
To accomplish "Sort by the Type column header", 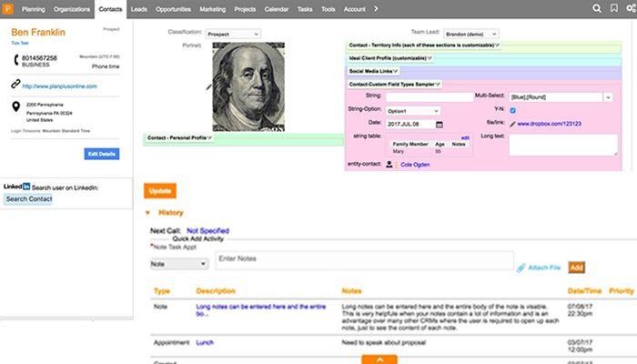I will [162, 291].
